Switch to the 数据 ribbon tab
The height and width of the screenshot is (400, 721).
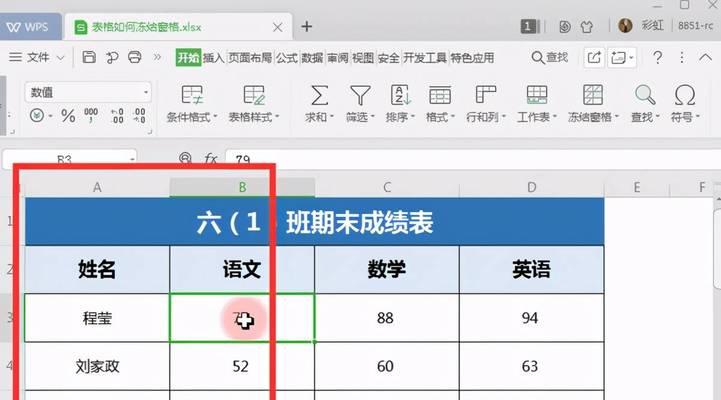pos(312,58)
